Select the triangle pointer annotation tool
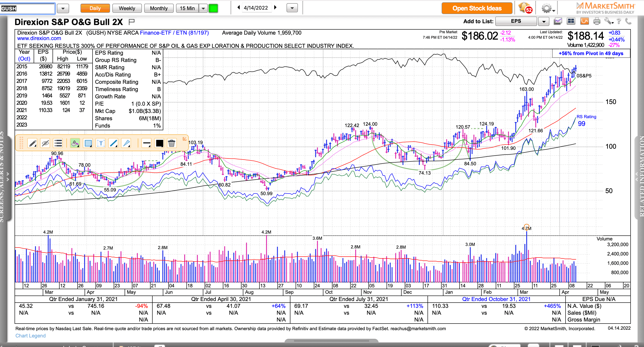 click(x=126, y=143)
